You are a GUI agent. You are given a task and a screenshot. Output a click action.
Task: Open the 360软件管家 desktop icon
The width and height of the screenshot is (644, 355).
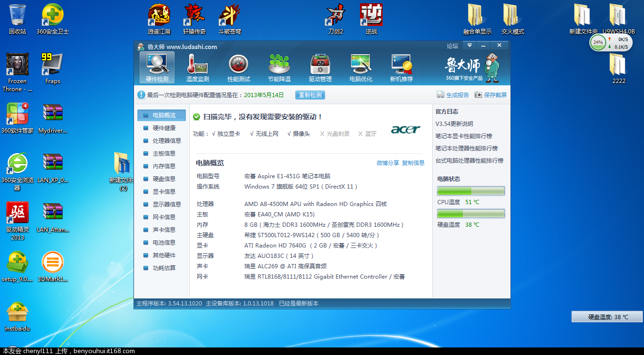pos(17,118)
